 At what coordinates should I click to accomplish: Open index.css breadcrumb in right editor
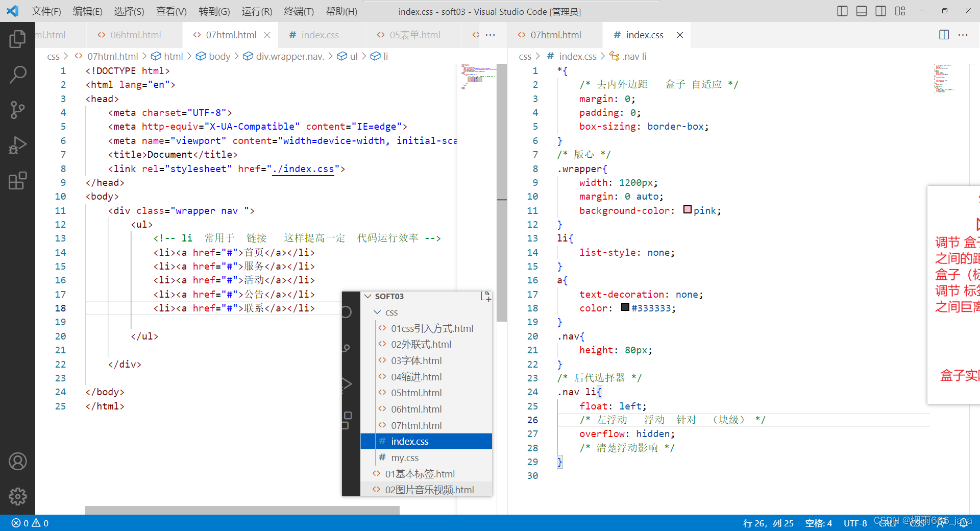[577, 56]
